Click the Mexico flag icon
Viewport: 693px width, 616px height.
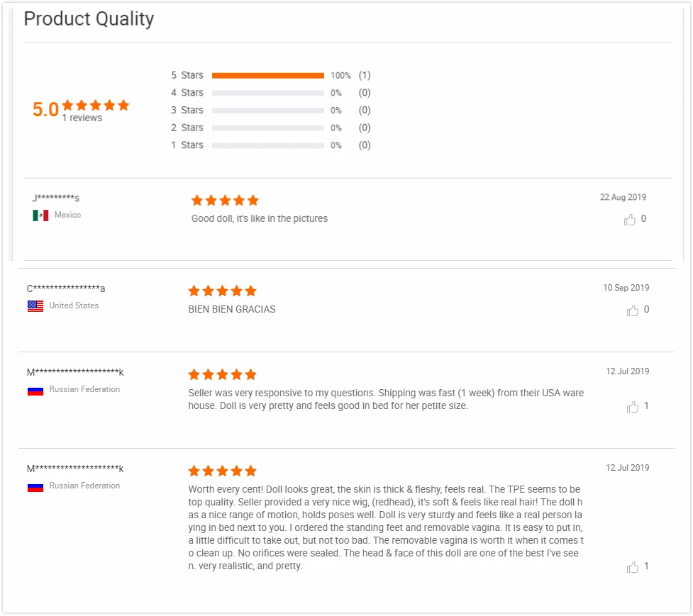pos(40,215)
